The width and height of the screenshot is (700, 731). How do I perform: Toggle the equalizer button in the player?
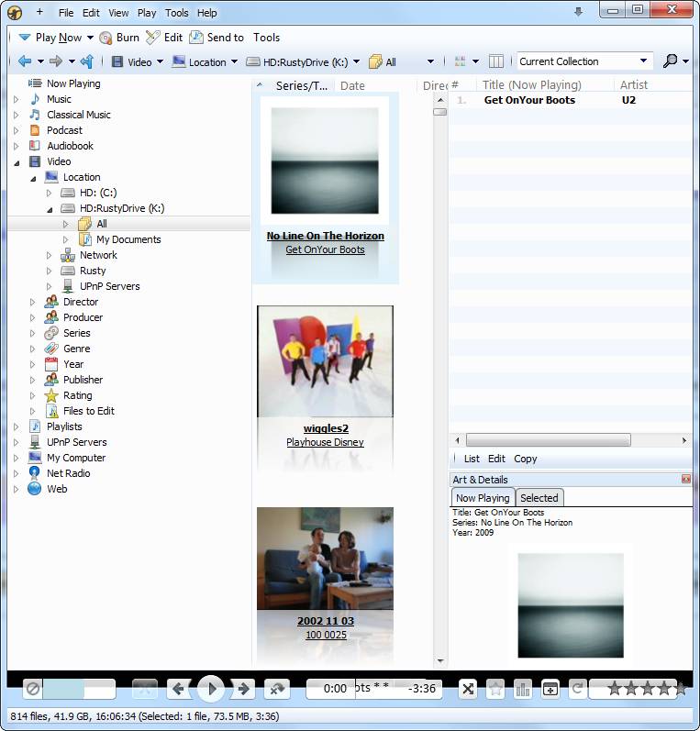pyautogui.click(x=523, y=689)
